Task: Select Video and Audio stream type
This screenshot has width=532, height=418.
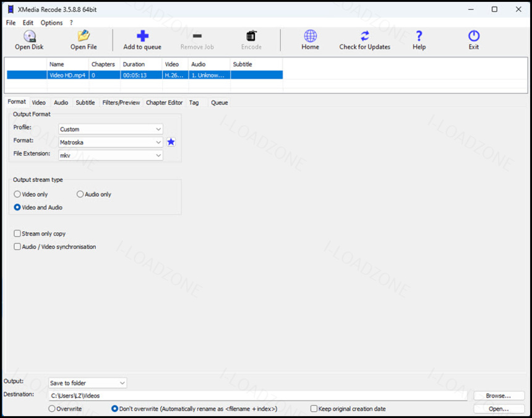Action: coord(17,207)
